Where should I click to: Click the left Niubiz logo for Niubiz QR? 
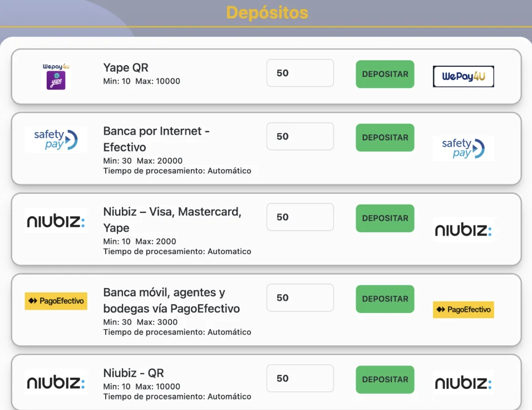56,382
